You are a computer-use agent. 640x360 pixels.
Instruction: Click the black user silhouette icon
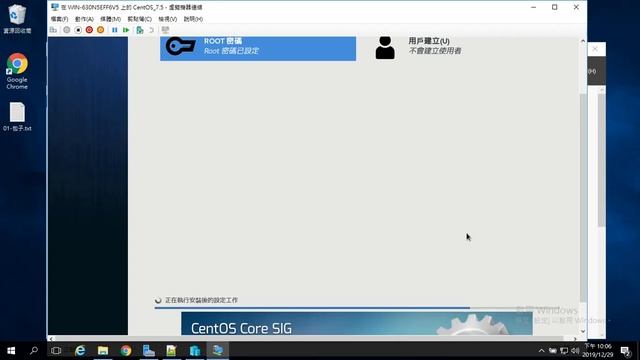tap(385, 48)
